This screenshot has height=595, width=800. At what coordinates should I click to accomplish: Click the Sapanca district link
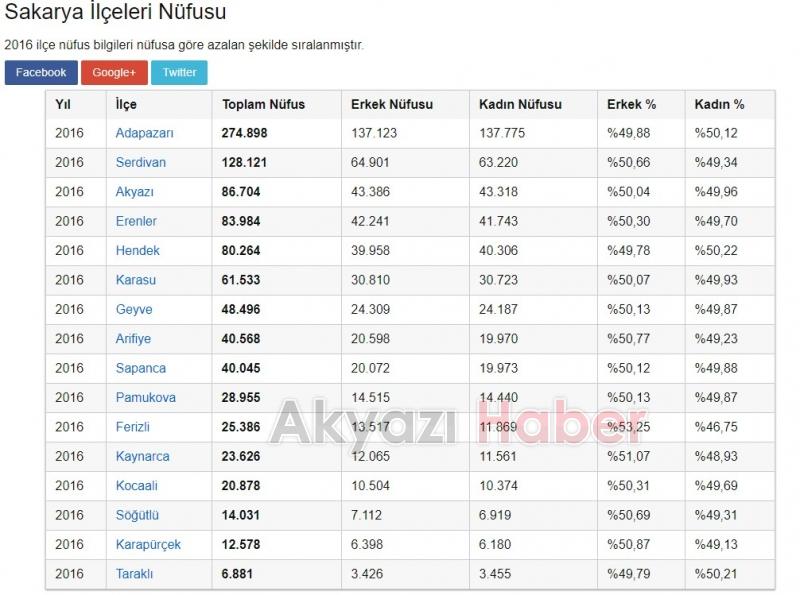click(140, 368)
